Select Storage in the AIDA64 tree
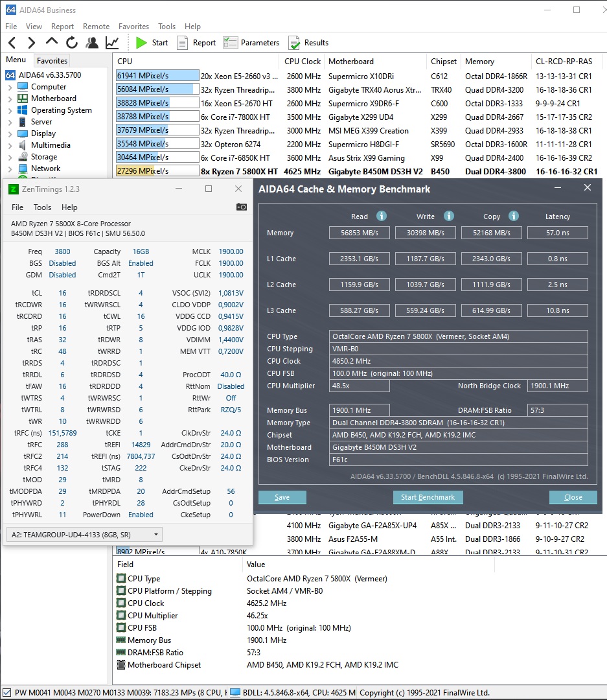The width and height of the screenshot is (607, 700). click(44, 157)
